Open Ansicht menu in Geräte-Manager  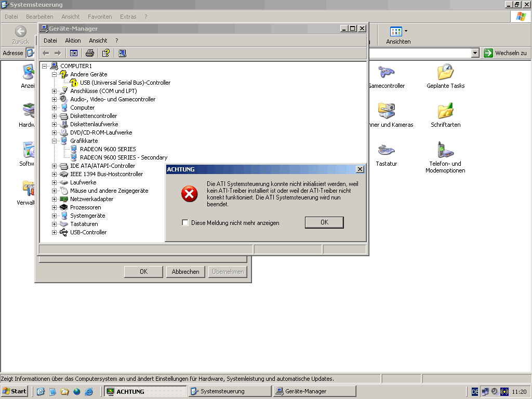[x=98, y=41]
